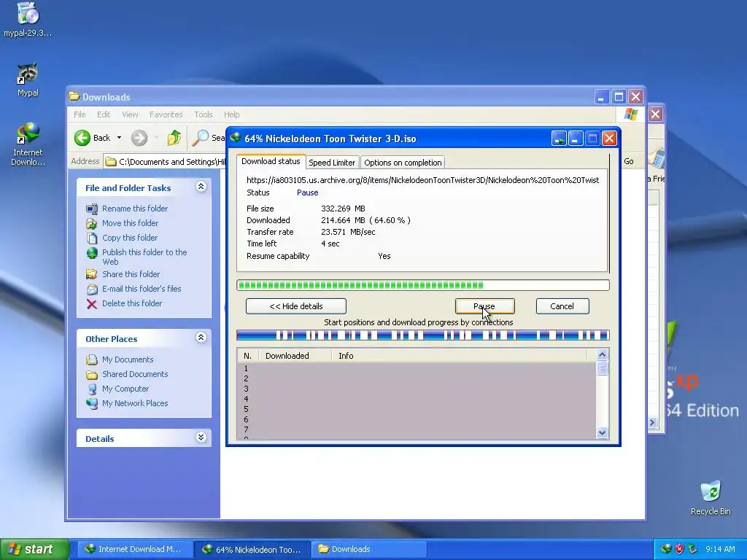Click the red X Delete this folder icon
The height and width of the screenshot is (560, 747).
[x=91, y=304]
